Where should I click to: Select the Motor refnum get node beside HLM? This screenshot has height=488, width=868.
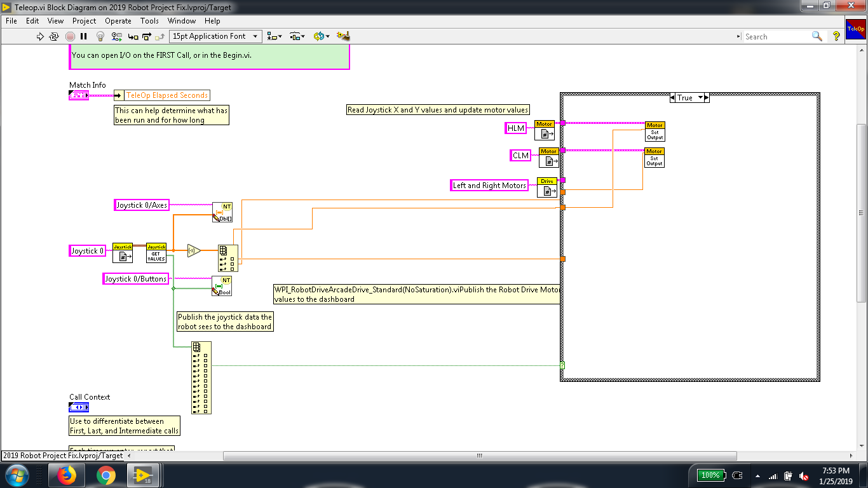[x=545, y=130]
